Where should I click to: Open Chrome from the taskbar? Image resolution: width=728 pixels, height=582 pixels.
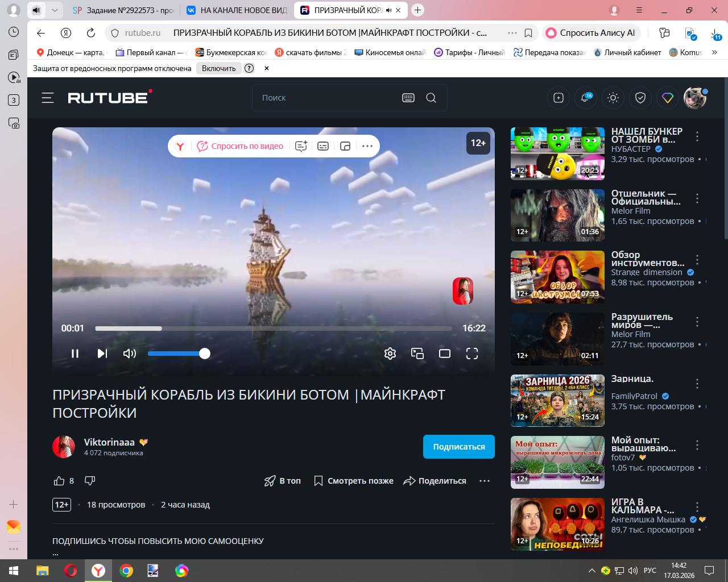pos(126,571)
